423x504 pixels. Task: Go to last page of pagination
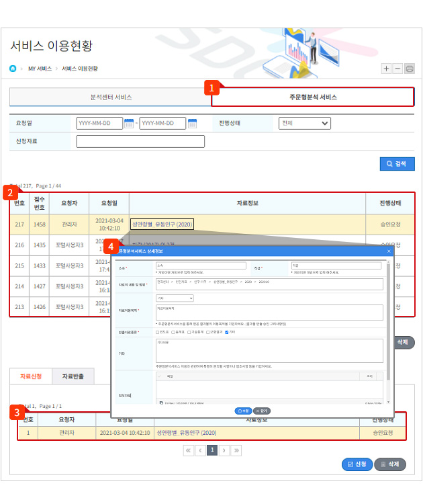pyautogui.click(x=236, y=450)
